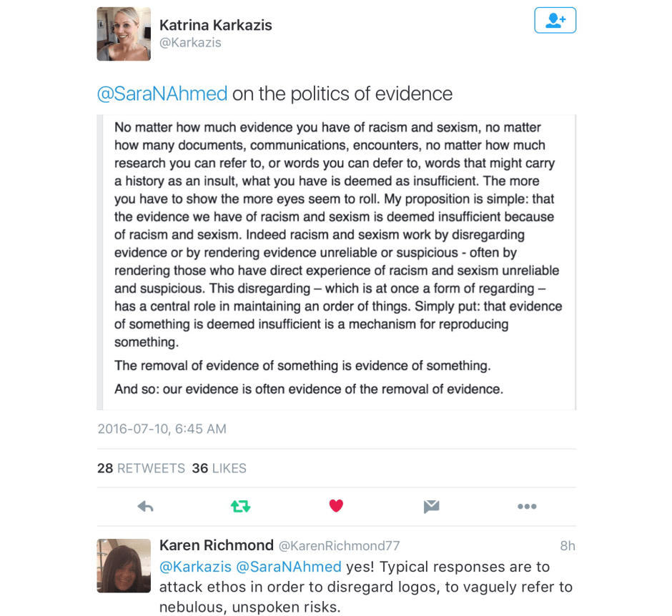Open the 8h reply timestamp
Image resolution: width=672 pixels, height=616 pixels.
pyautogui.click(x=568, y=546)
